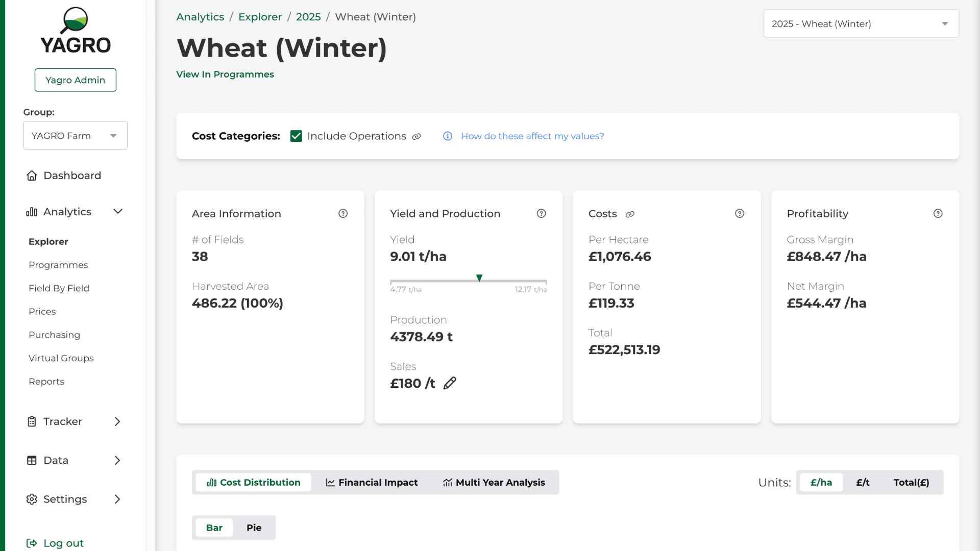This screenshot has height=551, width=980.
Task: Click the link icon next to Costs title
Action: (630, 214)
